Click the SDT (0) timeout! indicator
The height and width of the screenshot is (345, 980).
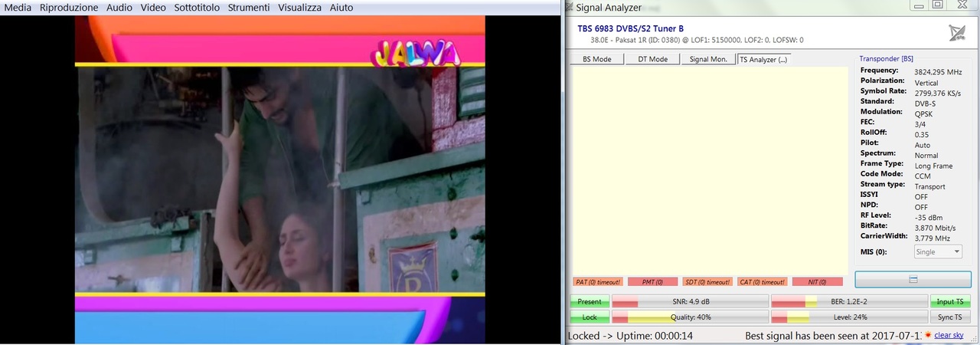(x=707, y=282)
